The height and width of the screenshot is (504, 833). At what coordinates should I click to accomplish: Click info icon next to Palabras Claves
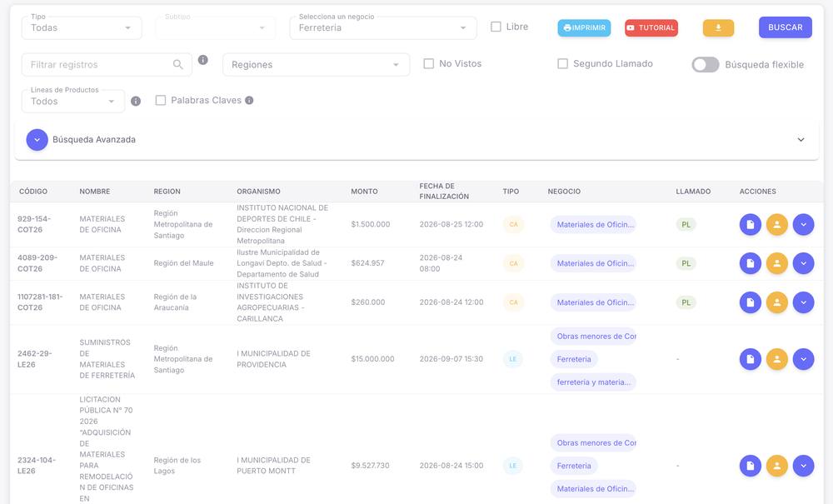(249, 100)
